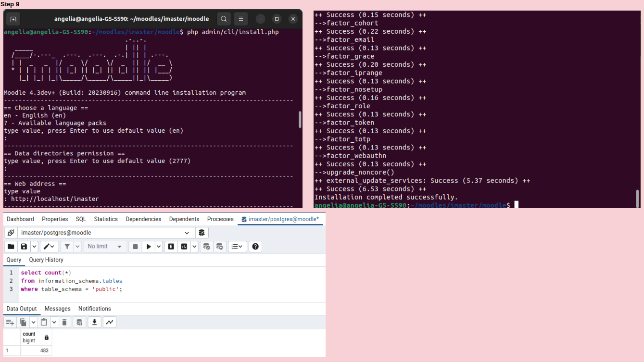The height and width of the screenshot is (362, 644).
Task: Click inside the SQL query editor line 1
Action: coord(46,273)
